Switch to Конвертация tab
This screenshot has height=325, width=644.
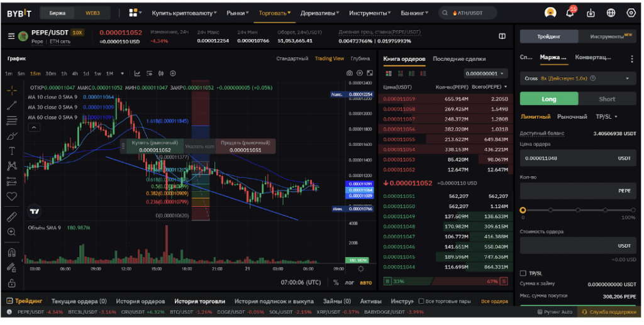click(593, 57)
